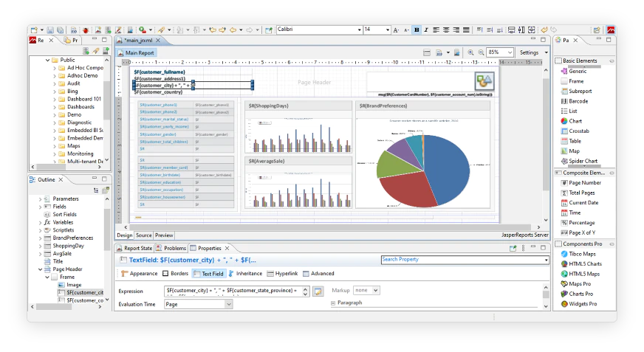This screenshot has width=644, height=352.
Task: Center-align text in the toolbar
Action: (x=446, y=30)
